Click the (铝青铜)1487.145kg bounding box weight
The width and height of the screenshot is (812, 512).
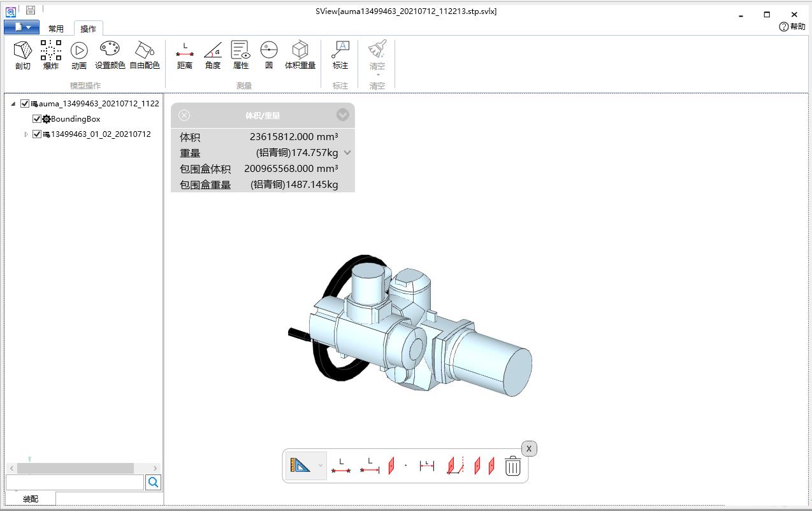(x=294, y=185)
